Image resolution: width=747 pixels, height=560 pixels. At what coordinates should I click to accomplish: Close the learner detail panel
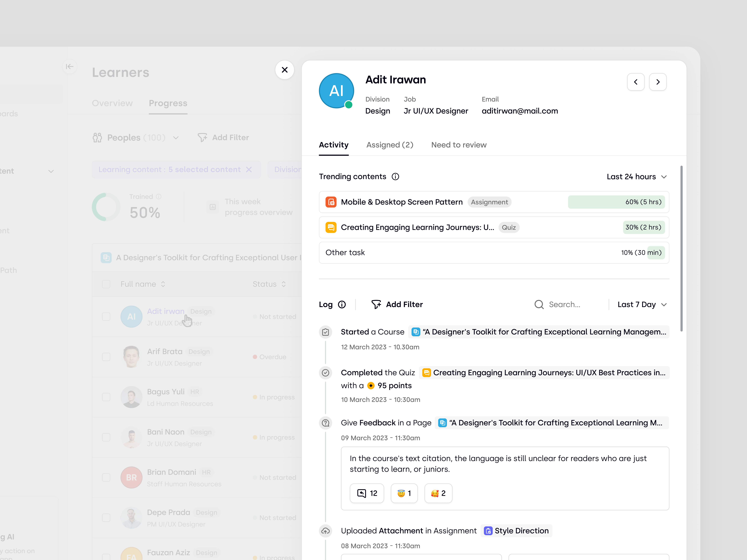coord(284,70)
